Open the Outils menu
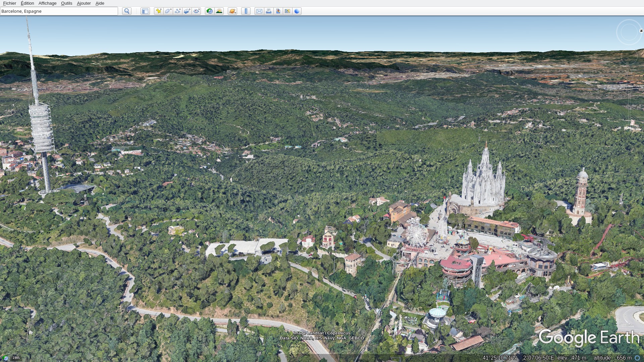The image size is (644, 362). coord(66,3)
